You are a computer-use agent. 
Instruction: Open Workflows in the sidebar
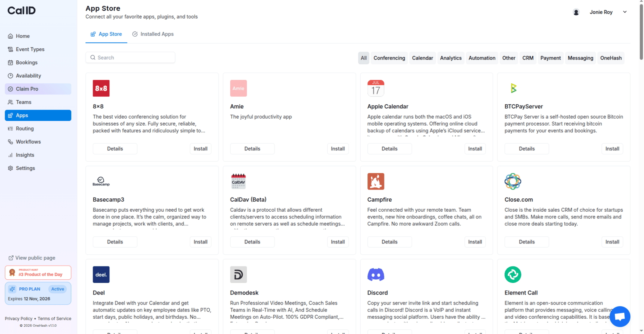pos(38,142)
